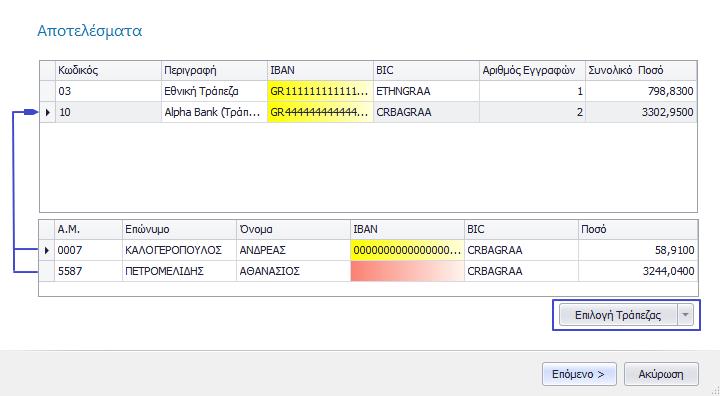
Task: Click BIC cell in ΚΑΛΟΓΕΡΟΠΟΥΛΟΣ row
Action: [521, 250]
